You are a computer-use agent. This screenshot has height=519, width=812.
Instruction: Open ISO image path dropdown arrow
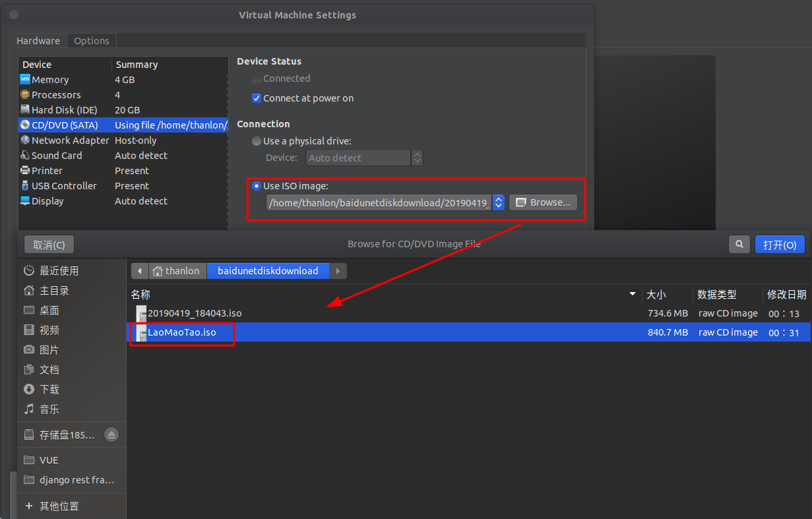click(x=499, y=202)
